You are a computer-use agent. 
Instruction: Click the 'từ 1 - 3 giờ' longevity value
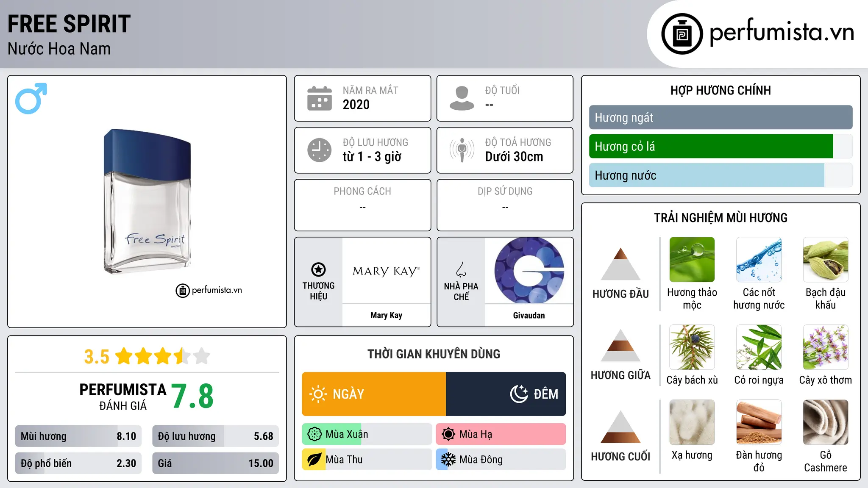[372, 157]
